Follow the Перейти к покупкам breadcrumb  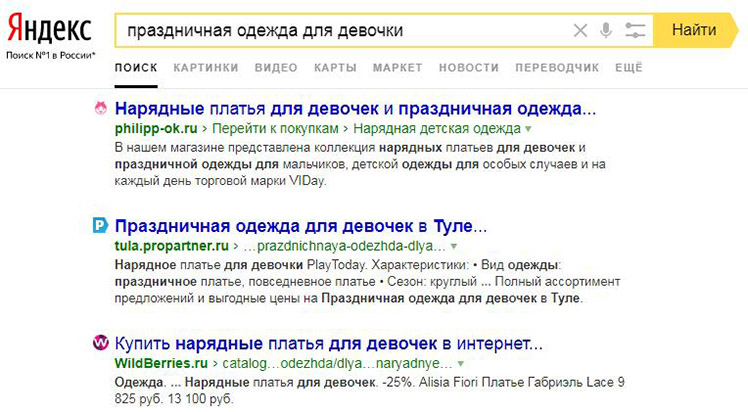(275, 129)
